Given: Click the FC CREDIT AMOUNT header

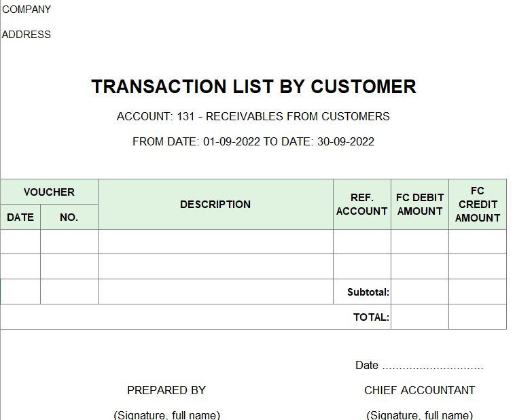Looking at the screenshot, I should 478,205.
